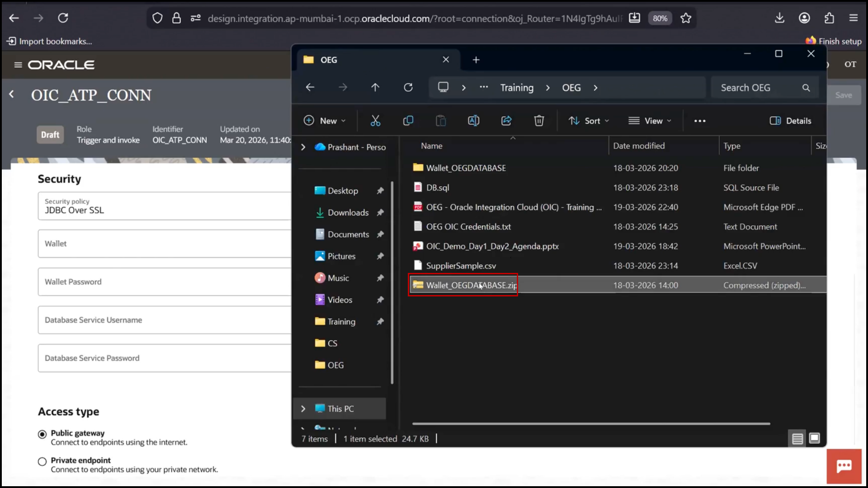Select the Wallet_OEGDATABASE folder row

point(617,168)
